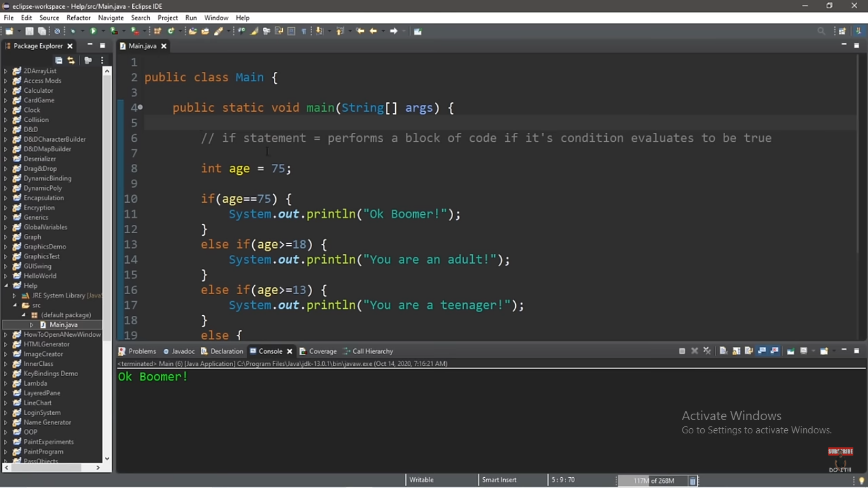Toggle Skip All Breakpoints
This screenshot has height=488, width=868.
(57, 31)
